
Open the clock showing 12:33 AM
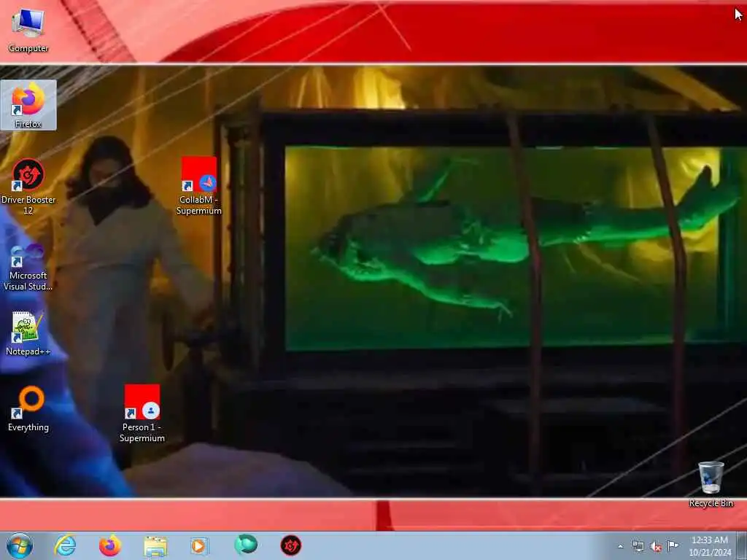[x=710, y=546]
